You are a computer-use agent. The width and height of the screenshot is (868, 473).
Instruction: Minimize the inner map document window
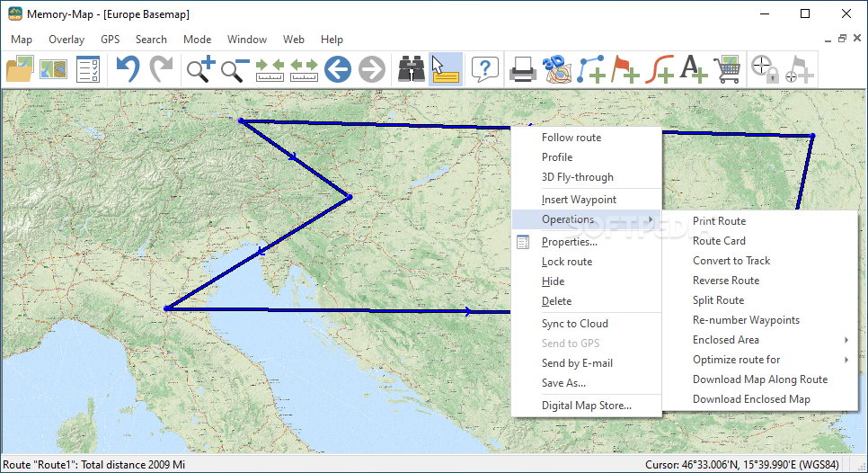828,39
